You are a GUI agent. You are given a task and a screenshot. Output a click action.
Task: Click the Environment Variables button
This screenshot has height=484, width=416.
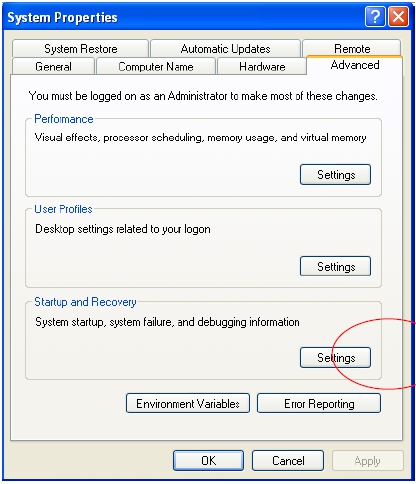(x=188, y=403)
